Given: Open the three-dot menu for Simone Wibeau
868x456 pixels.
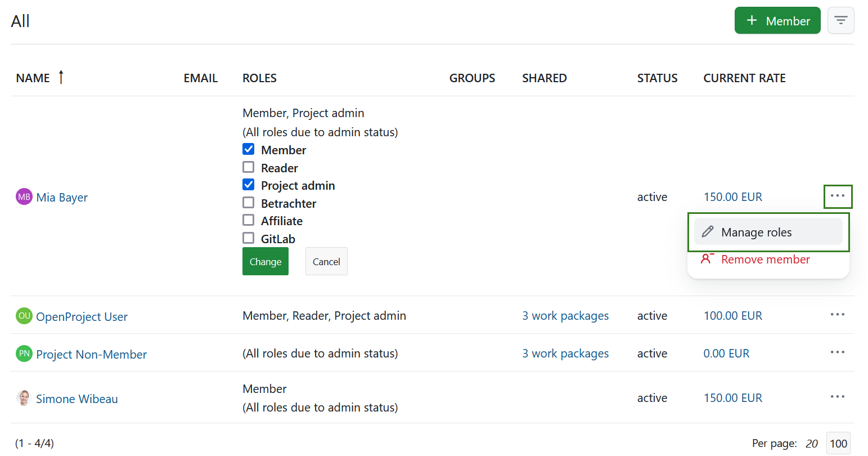Looking at the screenshot, I should point(837,397).
